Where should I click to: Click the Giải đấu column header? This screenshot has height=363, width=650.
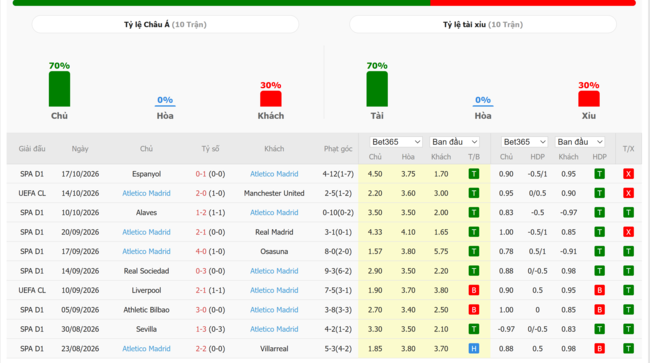click(x=32, y=149)
